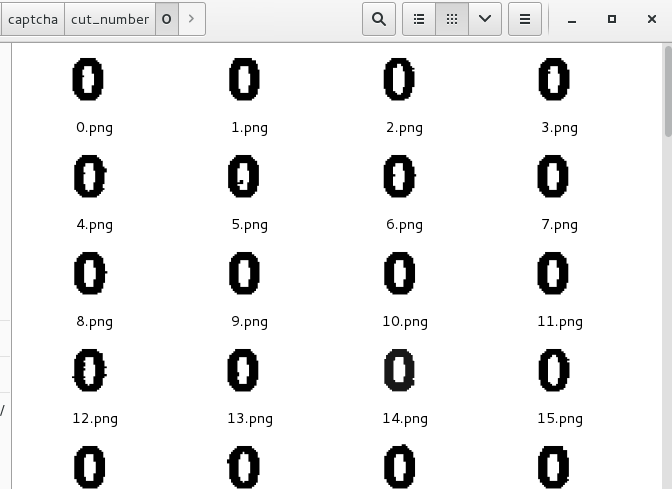Select the 4.png thumbnail
This screenshot has height=489, width=672.
click(90, 176)
